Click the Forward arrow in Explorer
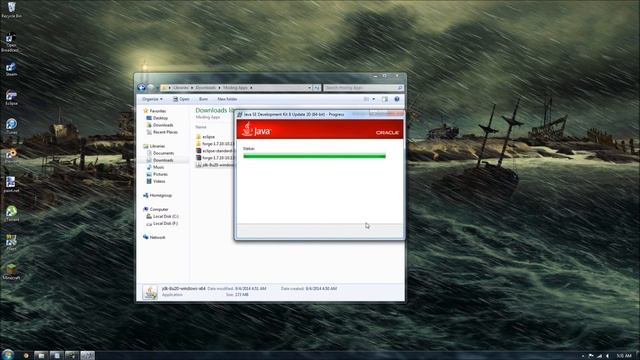 point(151,87)
